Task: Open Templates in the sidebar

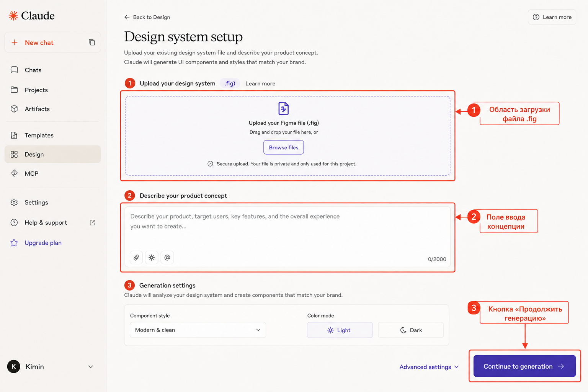Action: point(53,135)
